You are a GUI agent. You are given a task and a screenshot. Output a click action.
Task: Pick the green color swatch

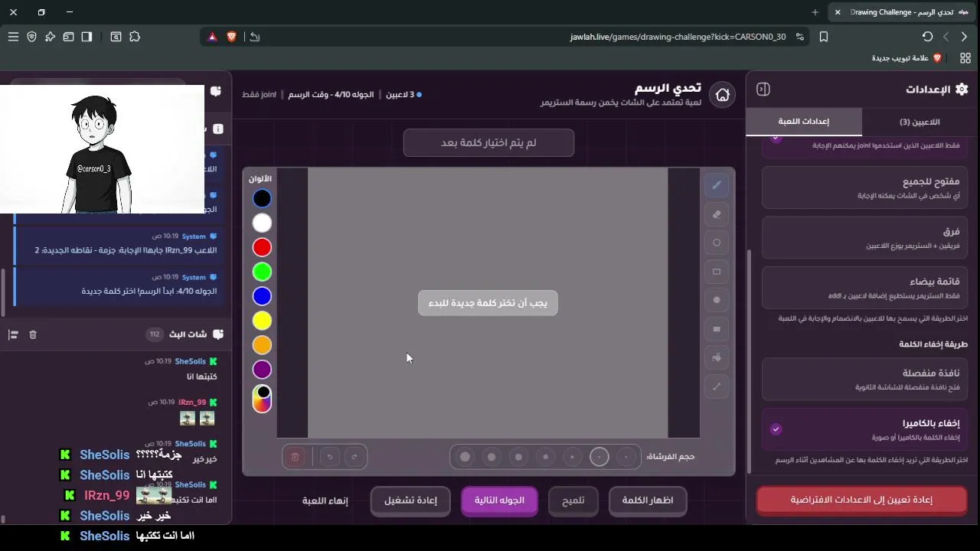[x=262, y=272]
